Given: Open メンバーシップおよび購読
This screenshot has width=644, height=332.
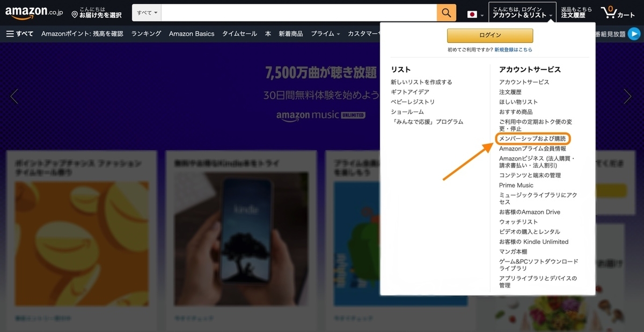Looking at the screenshot, I should (x=532, y=139).
